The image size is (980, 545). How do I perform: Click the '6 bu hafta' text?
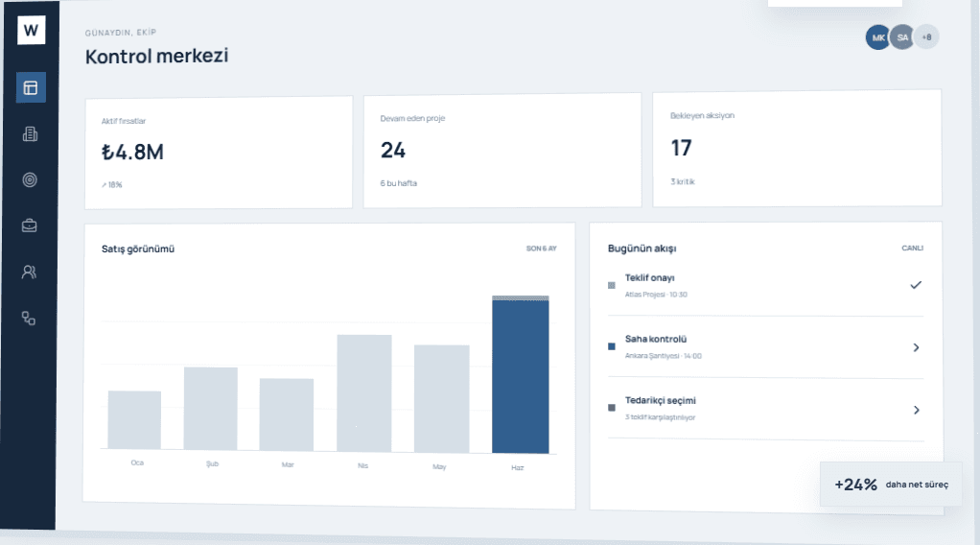click(x=399, y=183)
